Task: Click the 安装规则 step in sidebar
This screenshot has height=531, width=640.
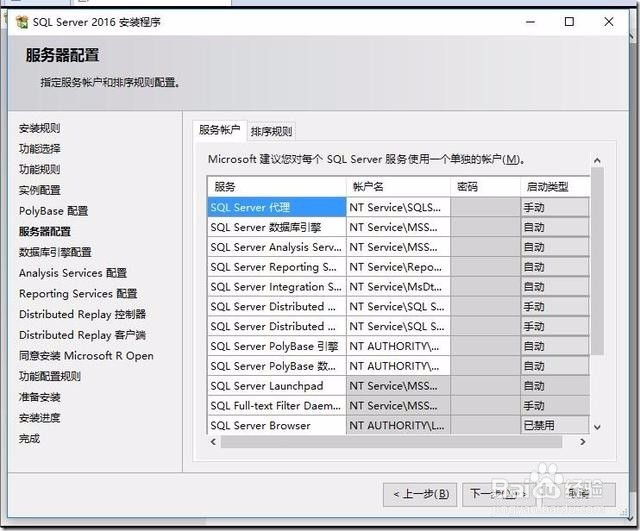Action: (40, 128)
